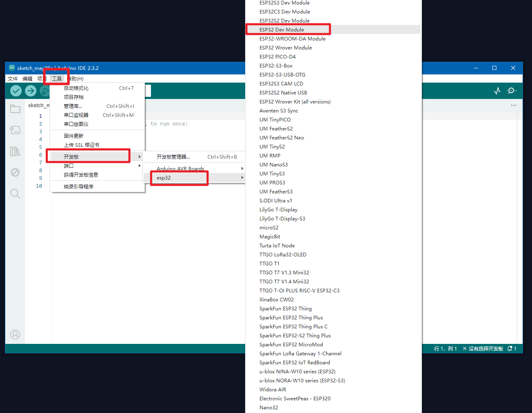Choose LilyGo T-Display-S3 board

click(x=333, y=218)
